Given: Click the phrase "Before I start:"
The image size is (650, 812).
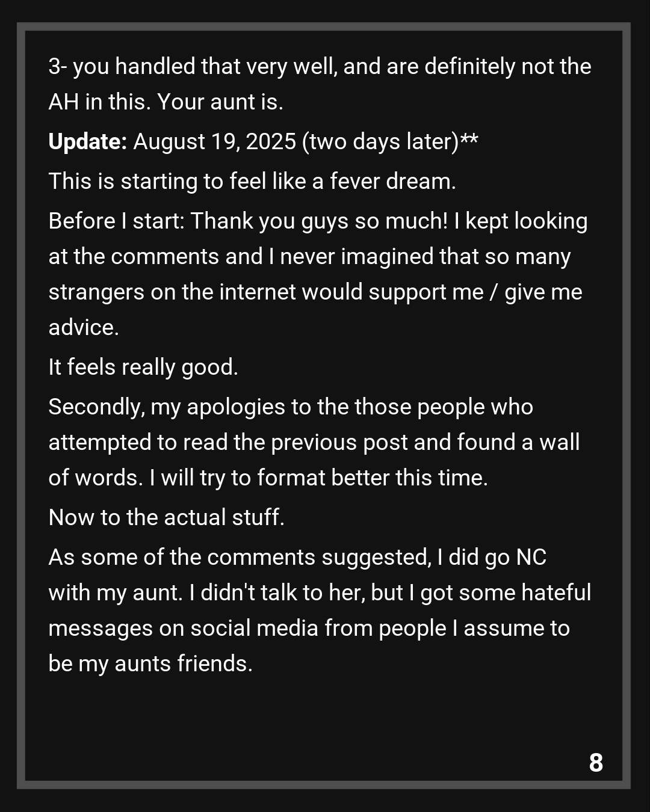Looking at the screenshot, I should (x=116, y=221).
